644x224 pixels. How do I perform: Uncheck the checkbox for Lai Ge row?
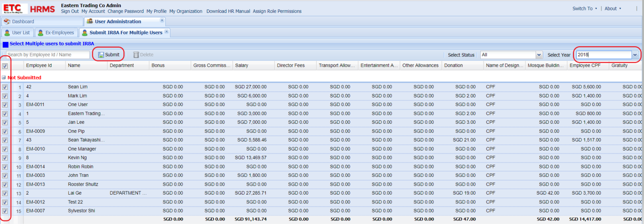coord(5,193)
